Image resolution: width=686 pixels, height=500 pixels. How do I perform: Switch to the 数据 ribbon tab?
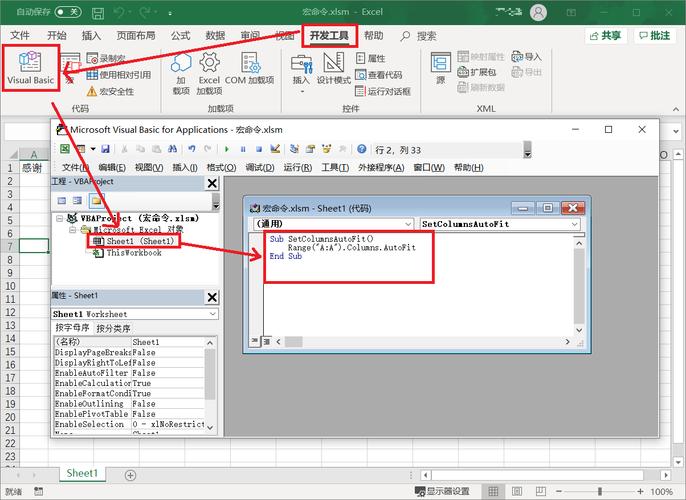click(x=215, y=35)
